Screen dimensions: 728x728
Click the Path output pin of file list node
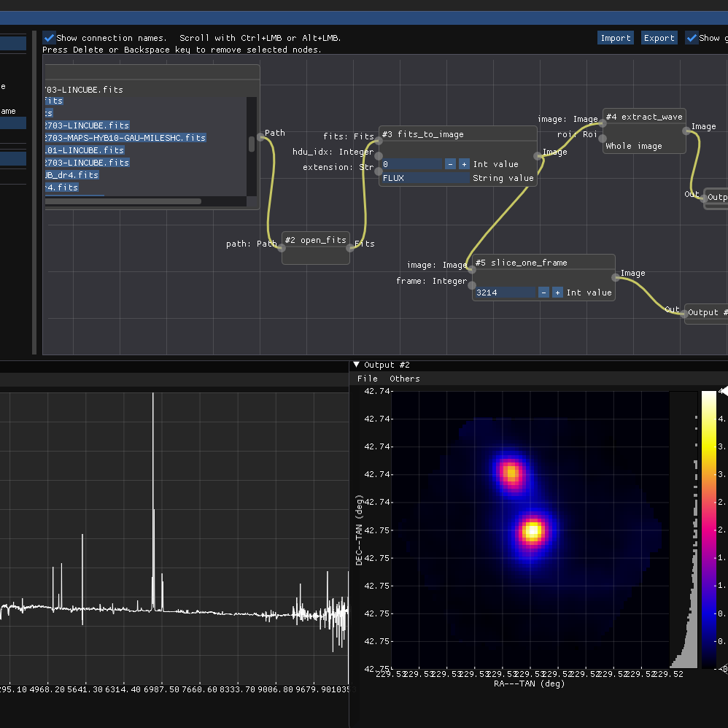coord(260,136)
